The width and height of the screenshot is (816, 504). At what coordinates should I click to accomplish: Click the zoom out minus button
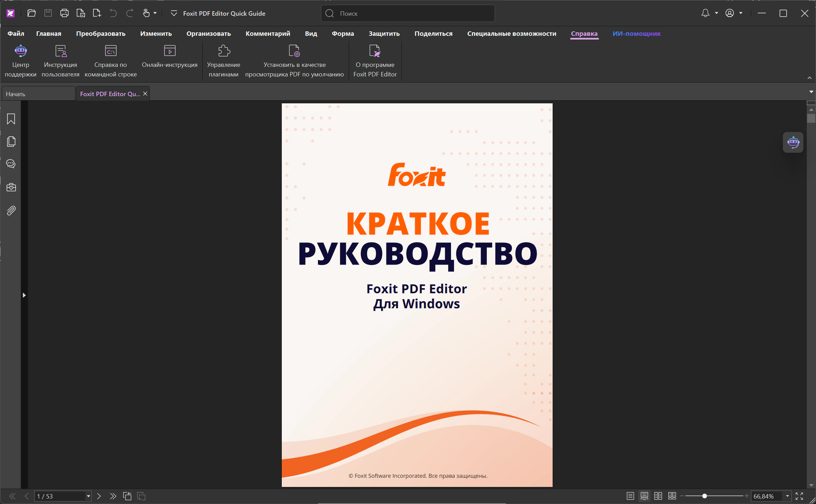(682, 496)
